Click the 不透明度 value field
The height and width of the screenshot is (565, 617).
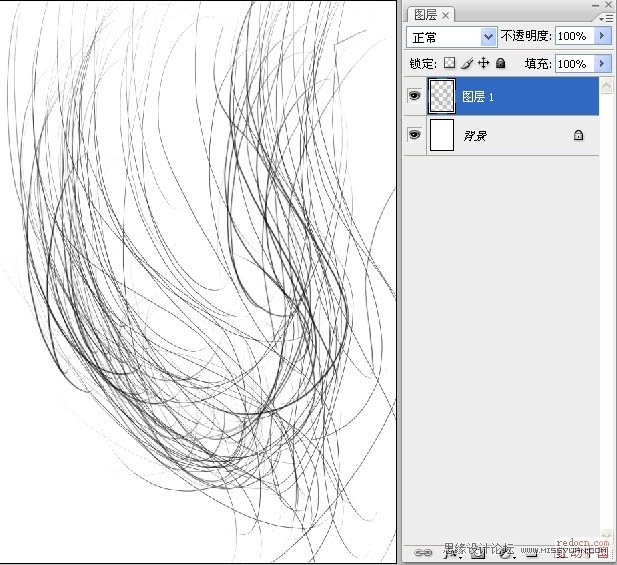point(575,36)
